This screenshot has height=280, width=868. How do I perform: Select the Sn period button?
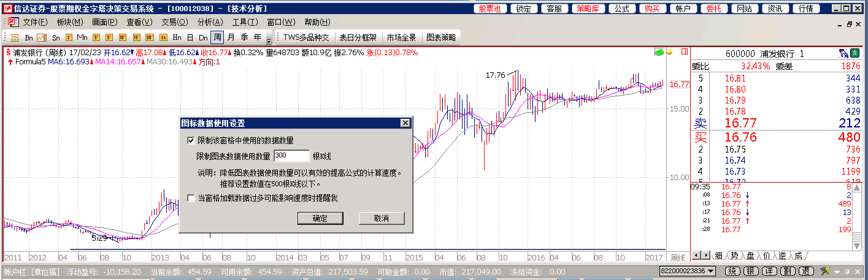[56, 38]
